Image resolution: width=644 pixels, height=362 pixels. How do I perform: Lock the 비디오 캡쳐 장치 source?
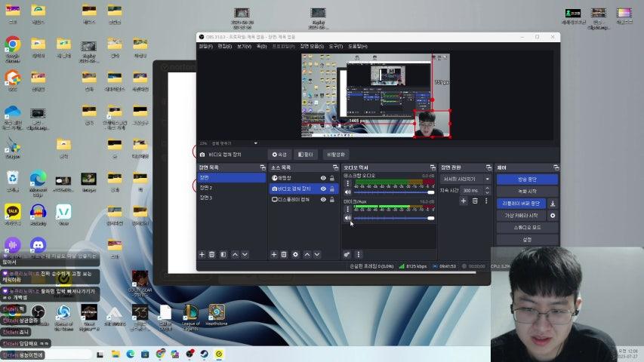tap(332, 189)
